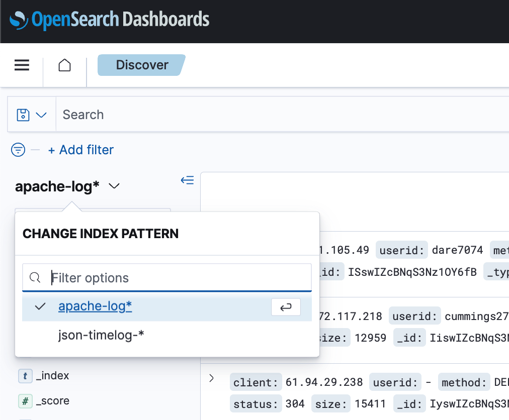
Task: Focus the Filter options search field
Action: click(167, 278)
